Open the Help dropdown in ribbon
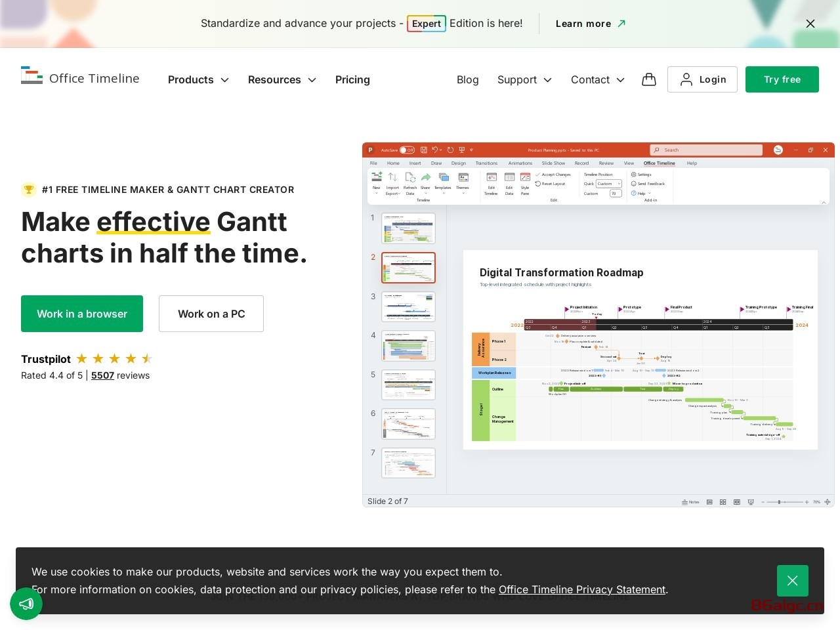The width and height of the screenshot is (840, 630). click(x=640, y=194)
